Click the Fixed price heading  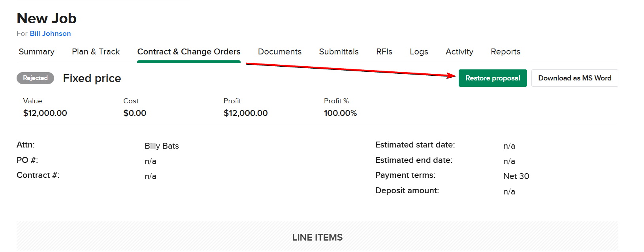coord(92,78)
